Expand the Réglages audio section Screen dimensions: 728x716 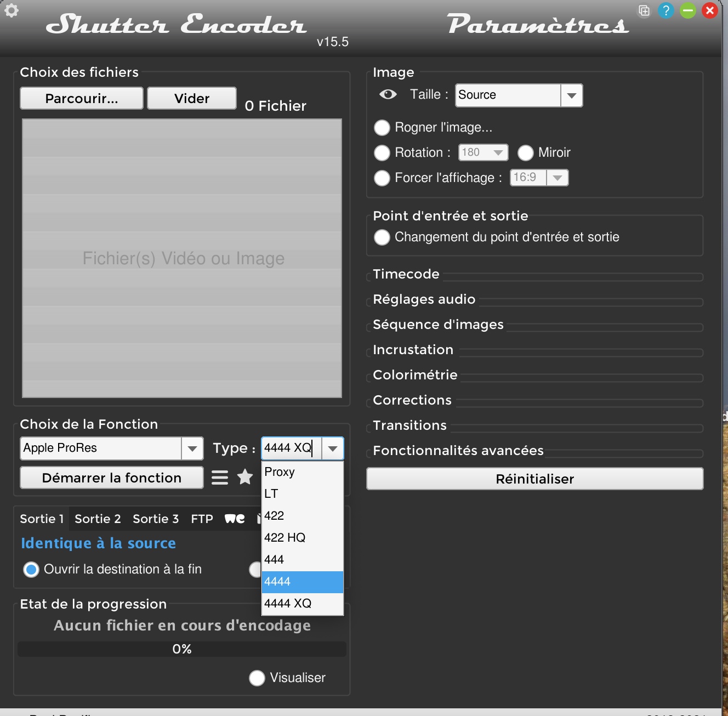point(424,299)
